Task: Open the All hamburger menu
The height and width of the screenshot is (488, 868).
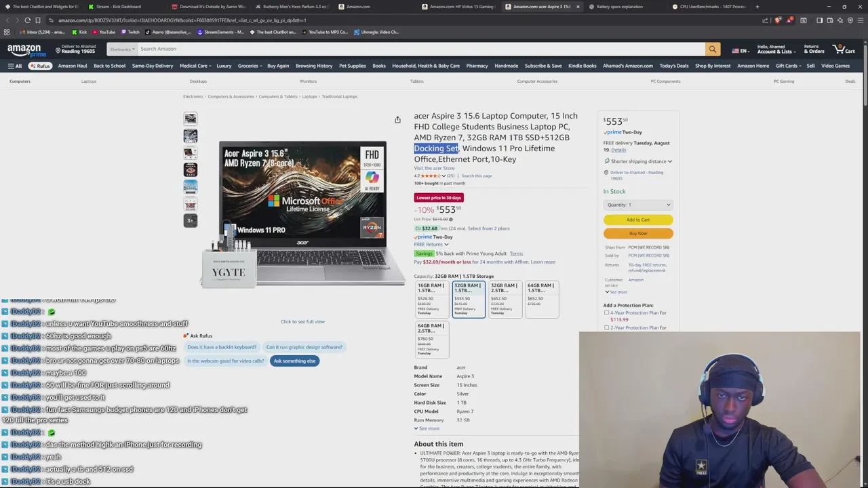Action: (x=14, y=66)
